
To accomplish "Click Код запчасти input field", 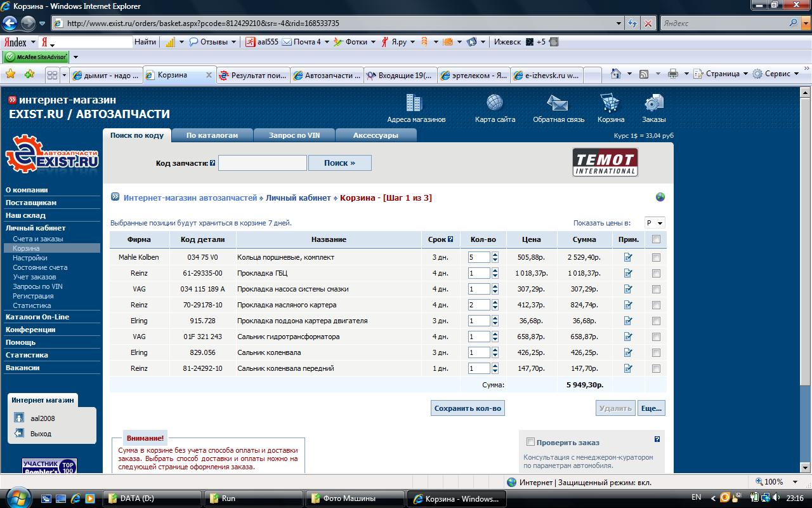I will (263, 163).
